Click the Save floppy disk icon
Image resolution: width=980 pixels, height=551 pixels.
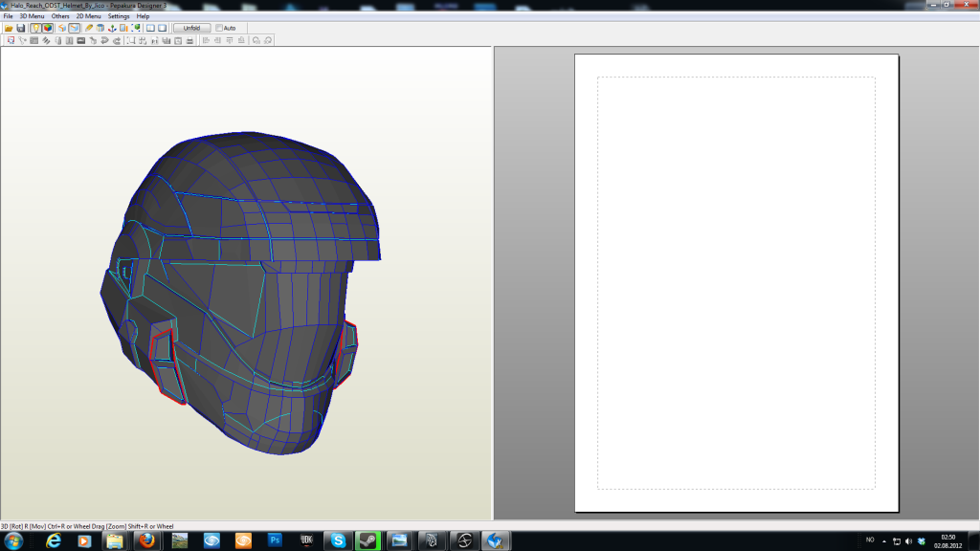click(21, 28)
